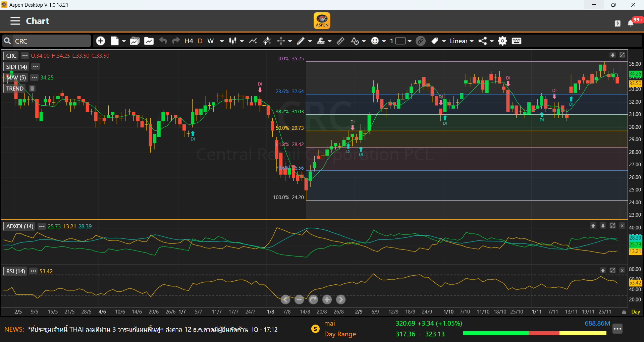This screenshot has height=342, width=644.
Task: Select the crosshair cursor tool
Action: 281,41
